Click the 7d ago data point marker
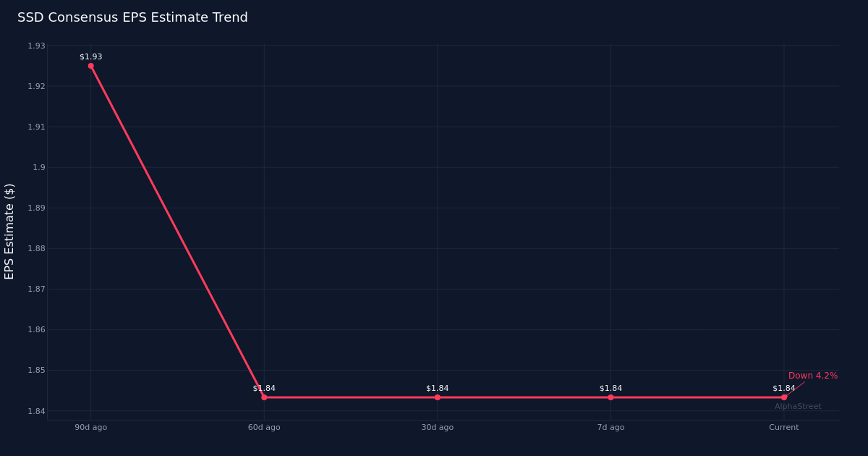 [x=610, y=397]
